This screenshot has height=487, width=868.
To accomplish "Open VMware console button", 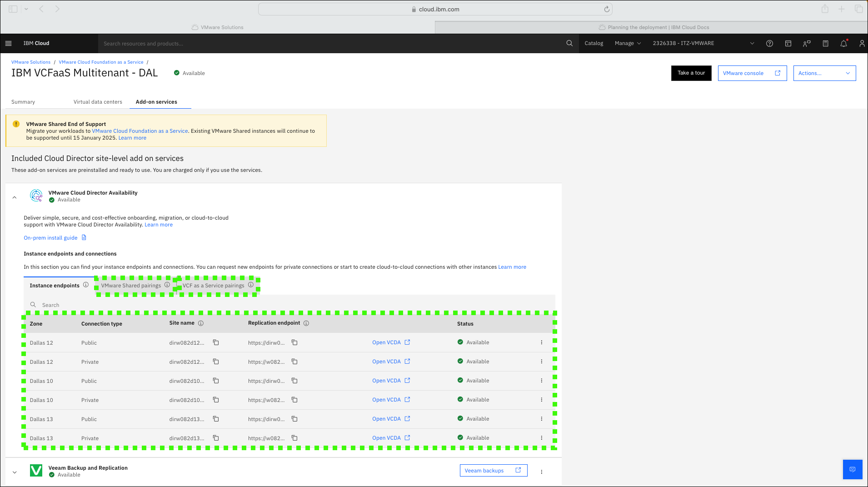I will pos(752,73).
